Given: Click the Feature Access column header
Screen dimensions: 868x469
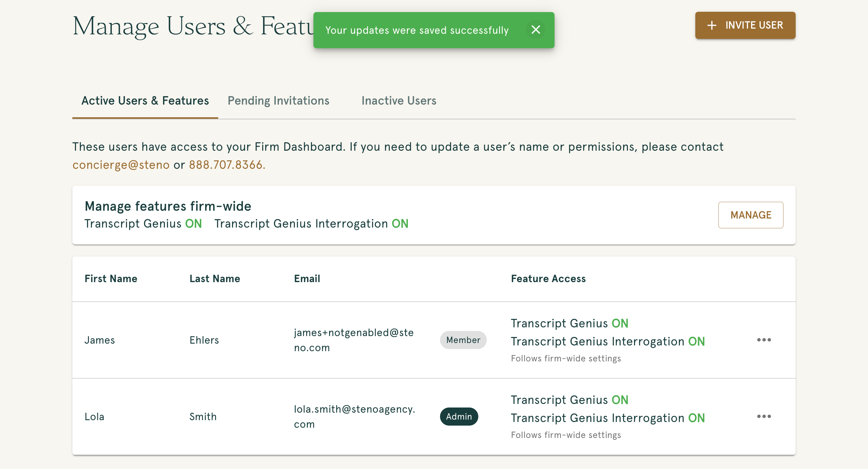Looking at the screenshot, I should click(548, 279).
